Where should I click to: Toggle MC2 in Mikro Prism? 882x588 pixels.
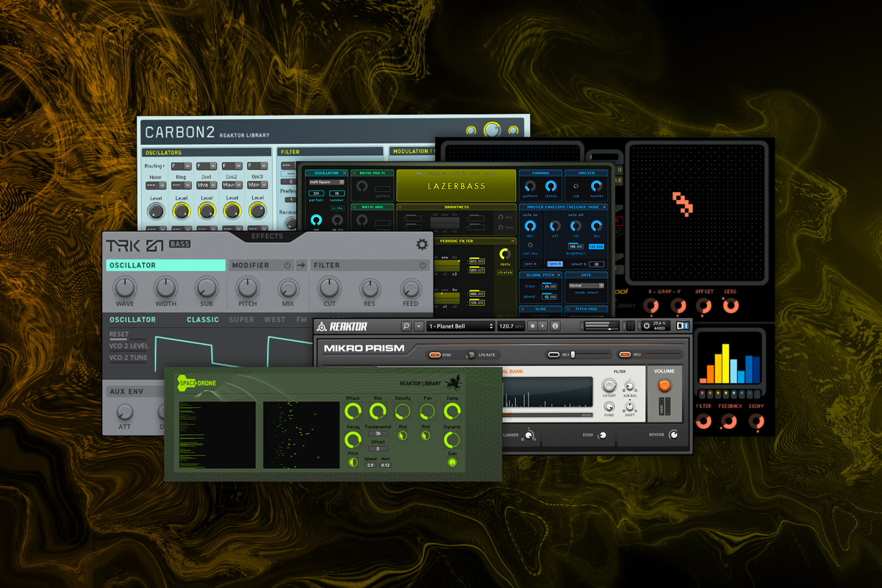click(x=623, y=355)
